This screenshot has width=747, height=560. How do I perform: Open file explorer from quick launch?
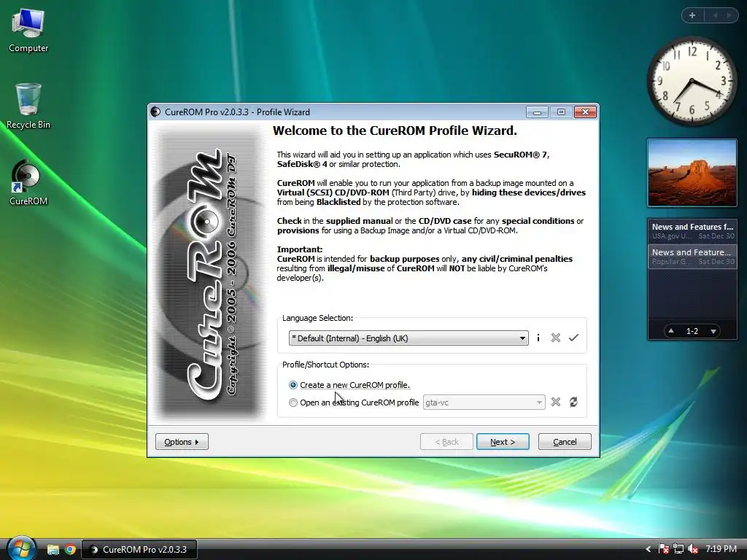point(53,550)
